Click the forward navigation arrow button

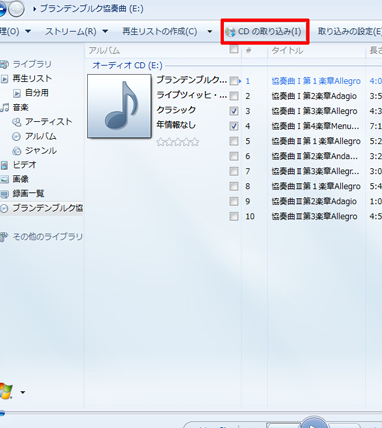point(16,9)
